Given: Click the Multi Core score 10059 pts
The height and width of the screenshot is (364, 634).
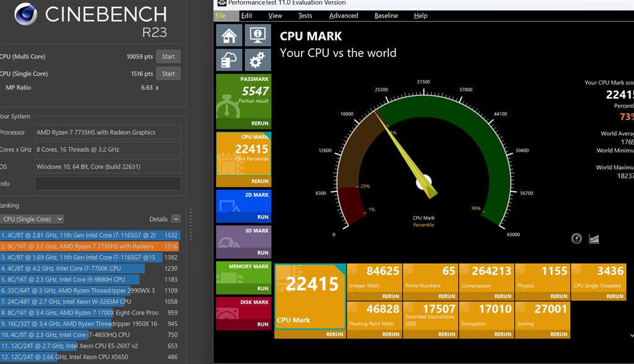Looking at the screenshot, I should [x=139, y=56].
